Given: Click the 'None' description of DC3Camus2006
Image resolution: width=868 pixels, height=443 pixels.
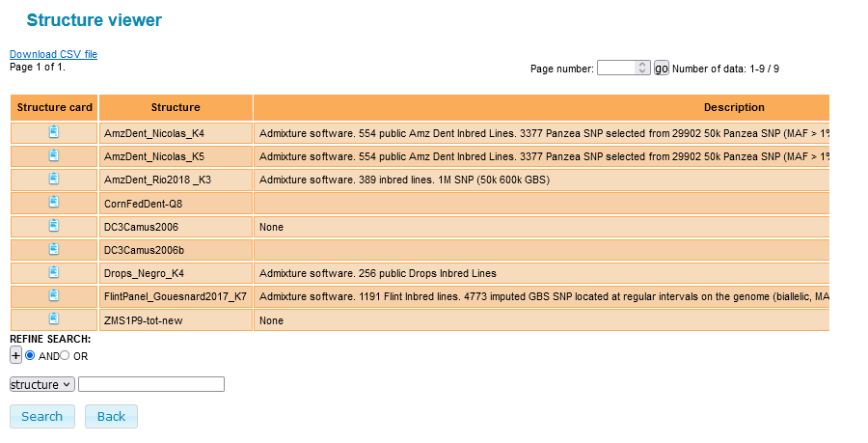Looking at the screenshot, I should point(271,227).
